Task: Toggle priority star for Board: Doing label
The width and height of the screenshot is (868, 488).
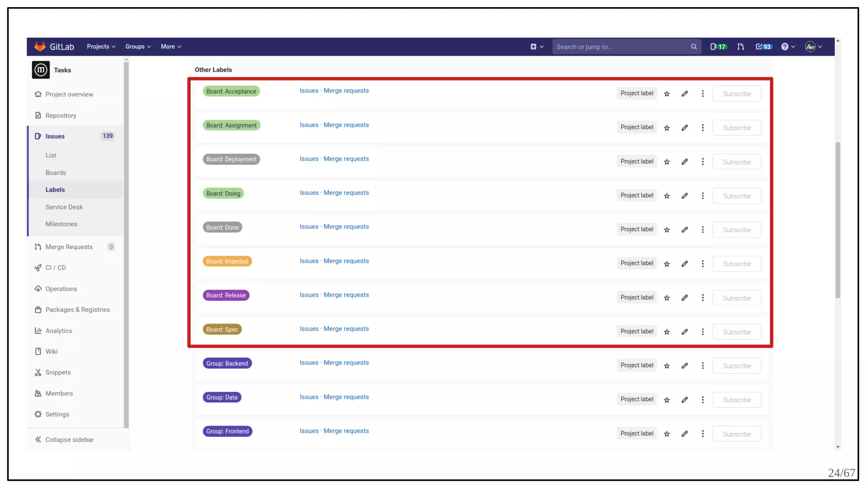Action: click(x=667, y=196)
